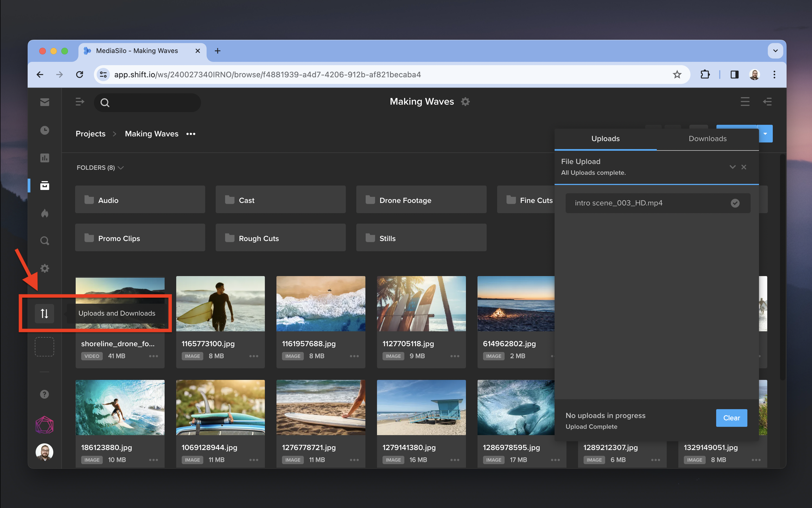Open options menu for 1127705118.jpg
812x508 pixels.
pyautogui.click(x=455, y=356)
